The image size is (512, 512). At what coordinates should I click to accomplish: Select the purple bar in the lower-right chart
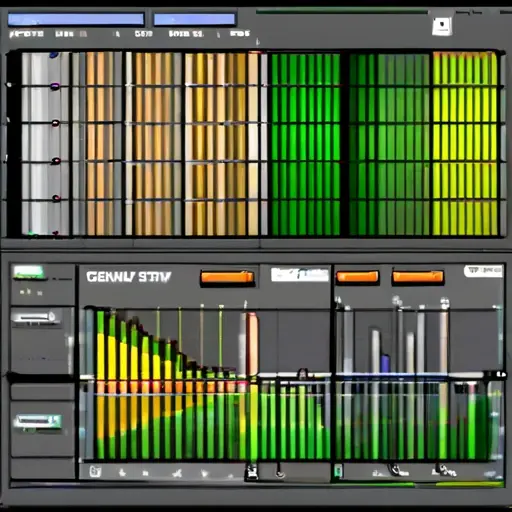coord(385,364)
